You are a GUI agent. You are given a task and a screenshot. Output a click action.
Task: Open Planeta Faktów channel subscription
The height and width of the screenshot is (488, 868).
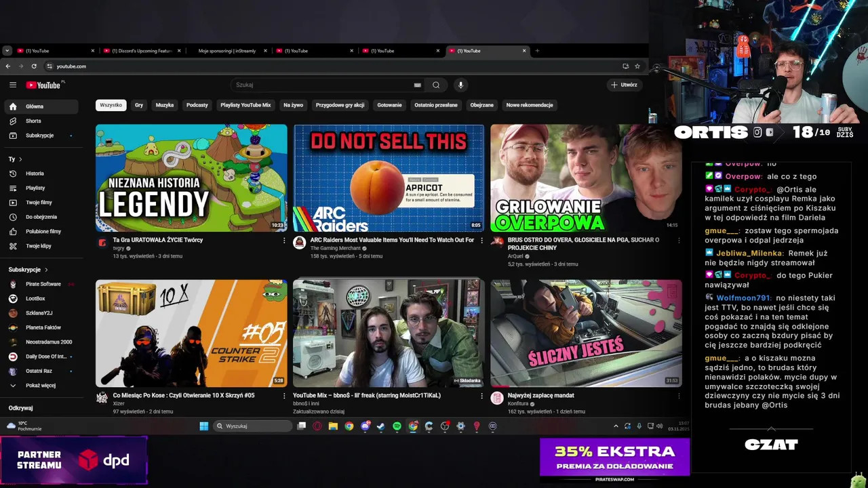coord(42,327)
